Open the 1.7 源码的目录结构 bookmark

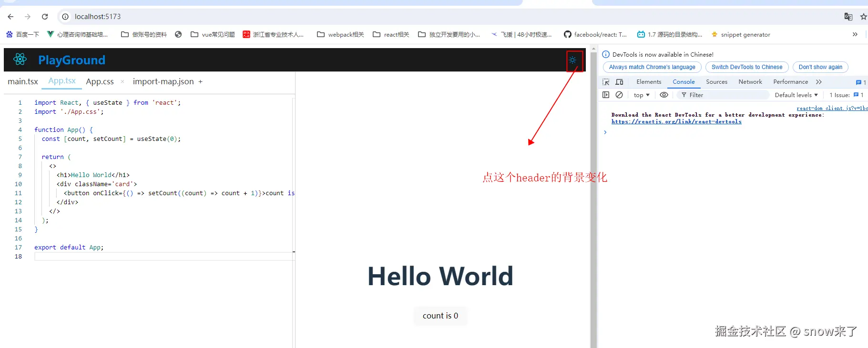tap(670, 34)
